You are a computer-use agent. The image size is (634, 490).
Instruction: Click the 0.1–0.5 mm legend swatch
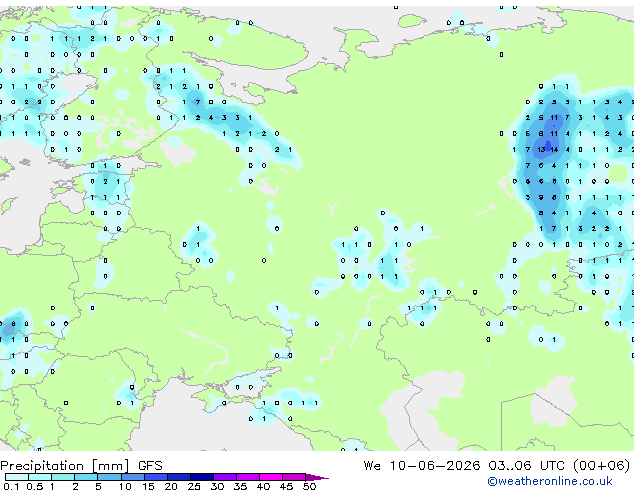(x=17, y=477)
